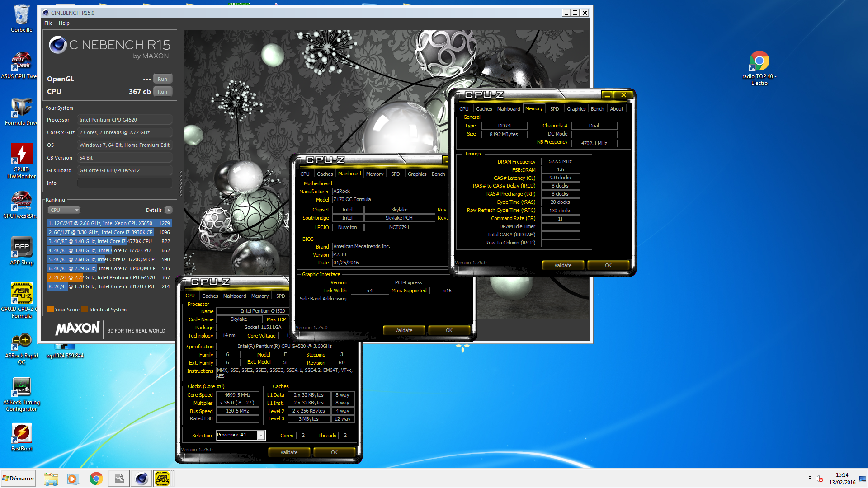868x488 pixels.
Task: Click OK in the bottom CPU-Z window
Action: (334, 452)
